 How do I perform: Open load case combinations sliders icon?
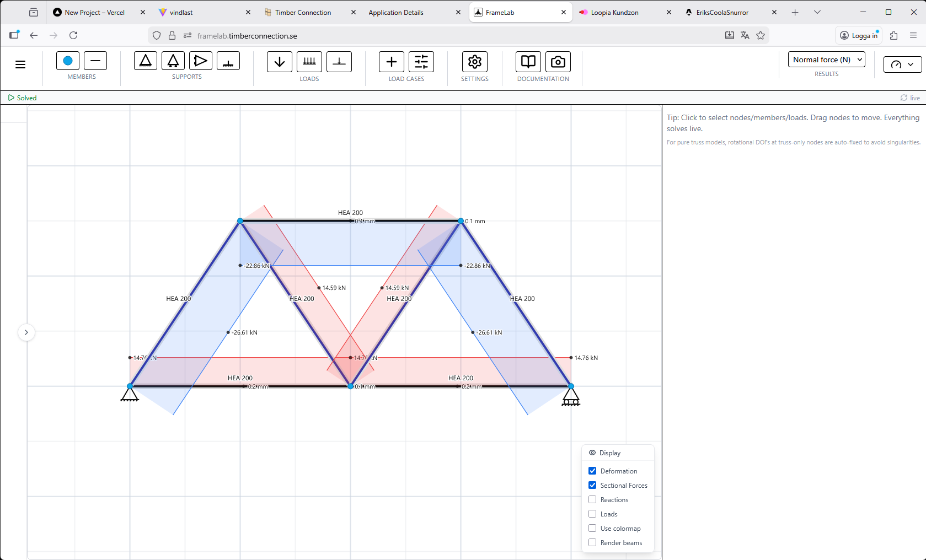tap(421, 62)
